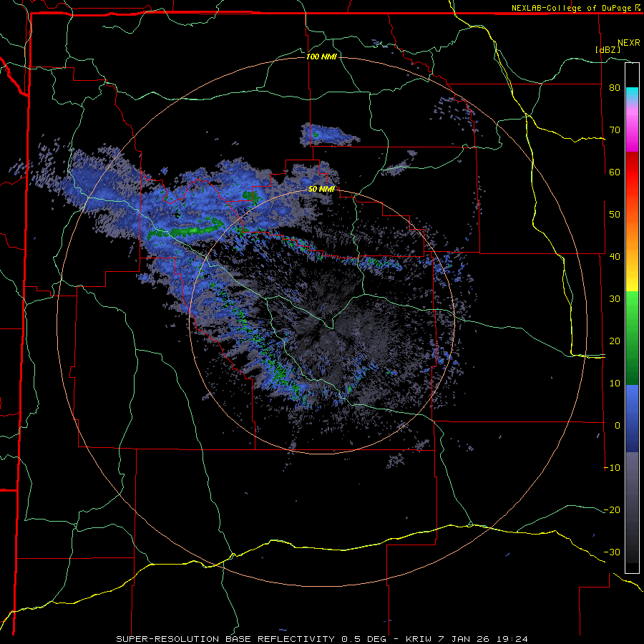This screenshot has height=644, width=644.
Task: Click the [dBZ] unit label
Action: [x=608, y=49]
